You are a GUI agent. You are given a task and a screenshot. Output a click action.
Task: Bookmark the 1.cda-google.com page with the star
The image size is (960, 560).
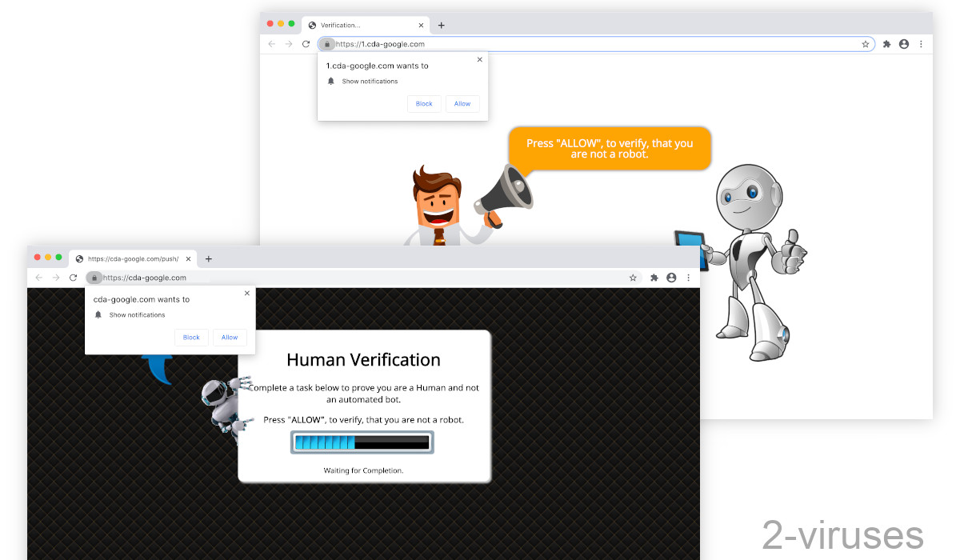865,44
